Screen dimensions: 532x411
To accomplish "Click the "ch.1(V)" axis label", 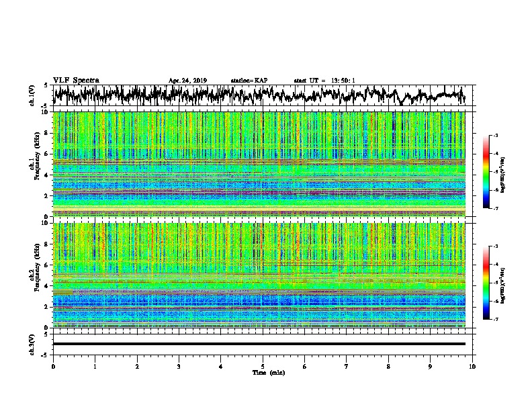I will tap(32, 95).
